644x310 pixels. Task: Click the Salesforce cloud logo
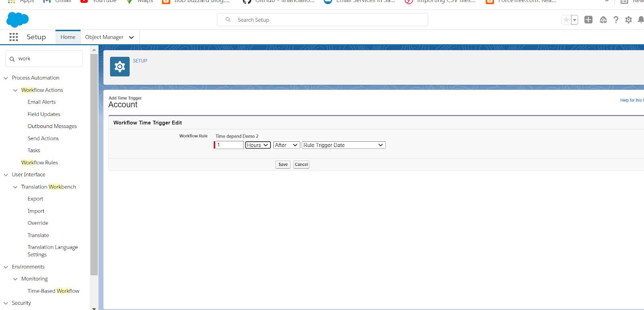(x=17, y=20)
